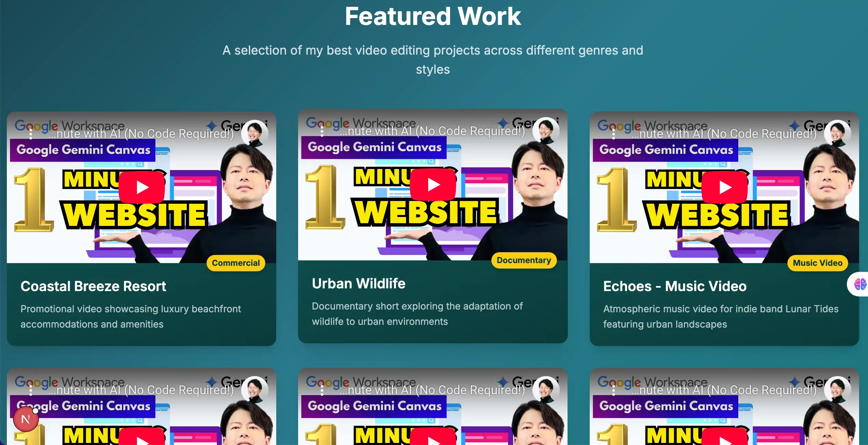Image resolution: width=868 pixels, height=445 pixels.
Task: Click channel avatar on Echoes music video
Action: tap(837, 133)
